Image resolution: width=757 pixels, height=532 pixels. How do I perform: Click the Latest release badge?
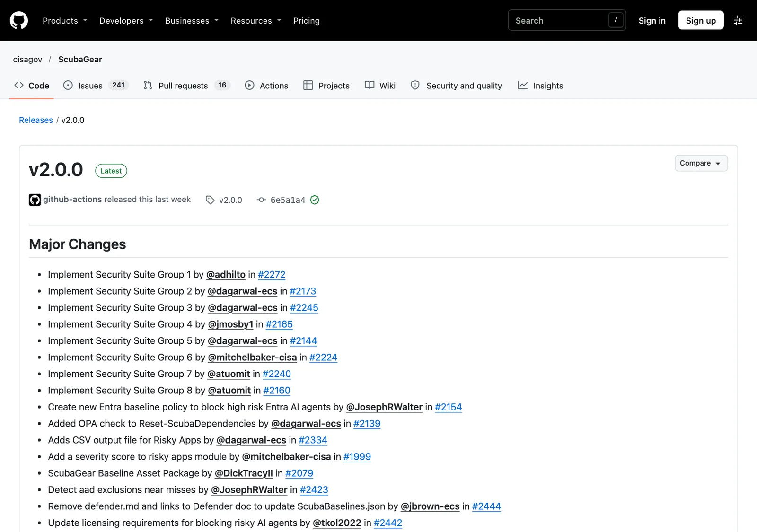(111, 171)
